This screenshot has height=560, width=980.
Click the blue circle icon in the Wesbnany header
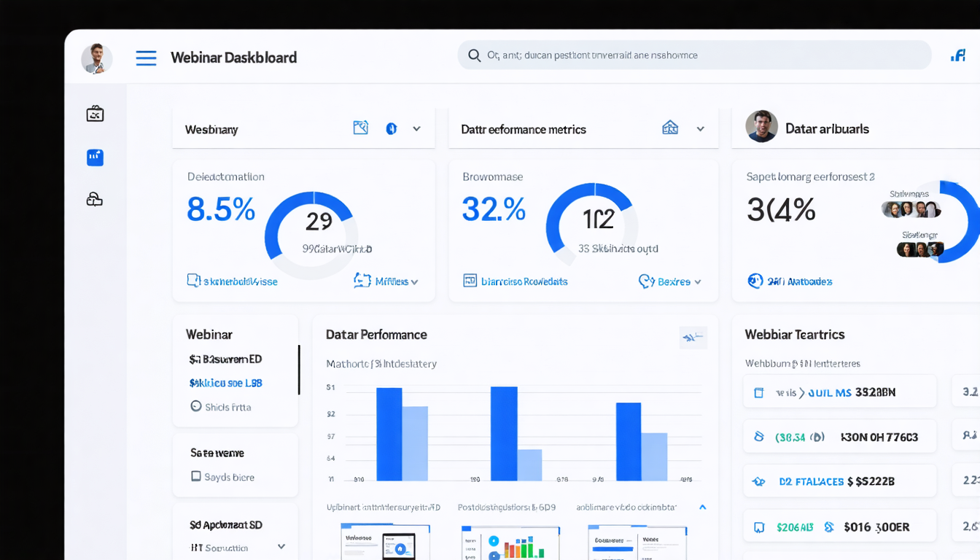pos(391,129)
